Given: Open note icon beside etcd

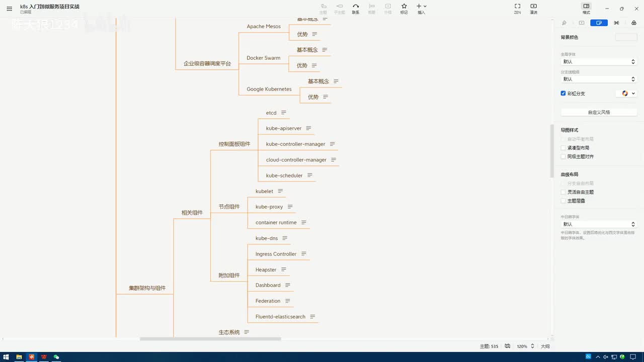Looking at the screenshot, I should click(x=284, y=113).
